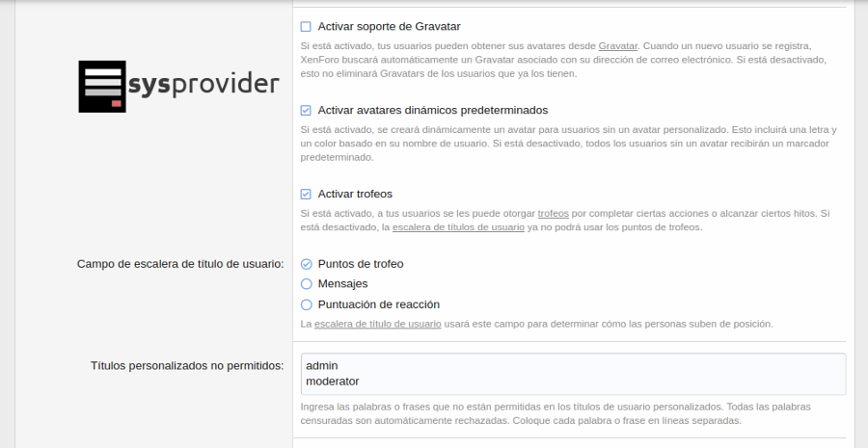Select the Puntos de trofeo radio button
868x448 pixels.
pyautogui.click(x=307, y=264)
